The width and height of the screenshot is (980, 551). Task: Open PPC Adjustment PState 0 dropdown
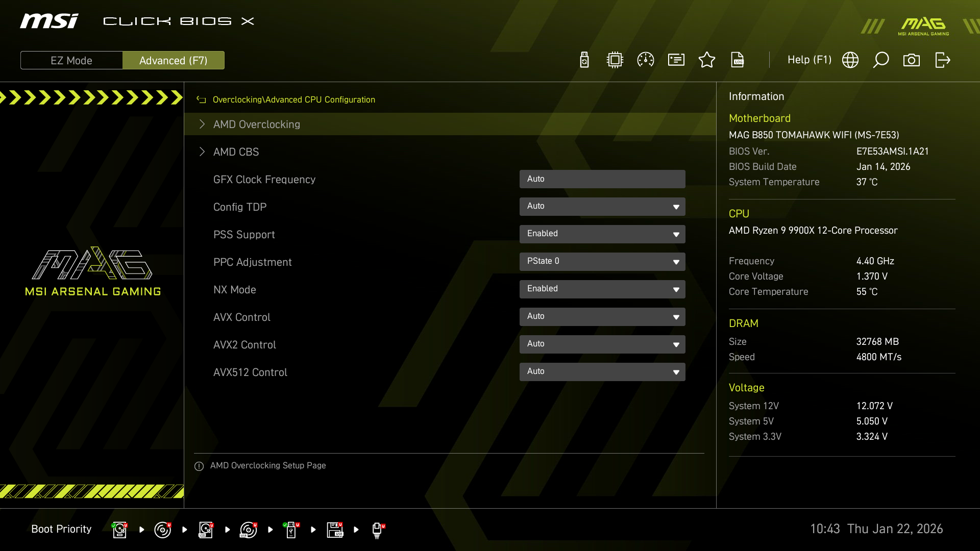pyautogui.click(x=602, y=262)
